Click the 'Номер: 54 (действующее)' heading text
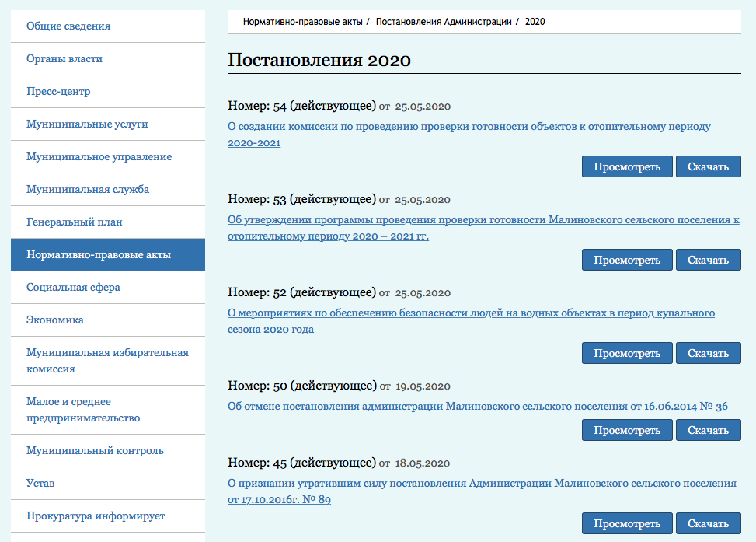The image size is (756, 542). [x=301, y=106]
